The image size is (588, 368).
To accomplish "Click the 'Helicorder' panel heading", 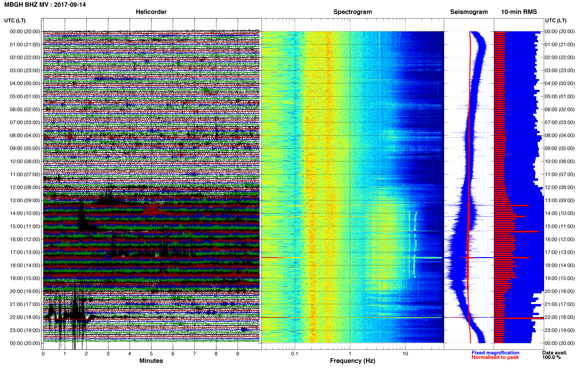I will [151, 12].
